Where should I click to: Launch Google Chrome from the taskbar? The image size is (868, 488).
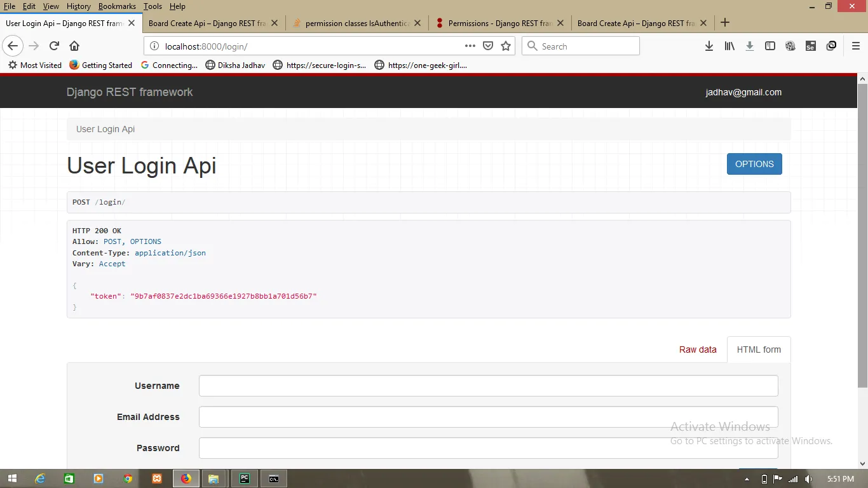pos(128,478)
